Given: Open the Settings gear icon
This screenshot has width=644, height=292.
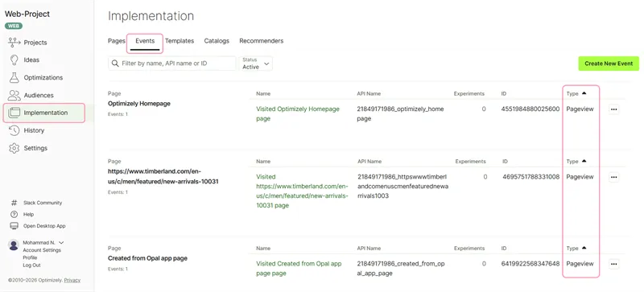Looking at the screenshot, I should click(x=14, y=148).
